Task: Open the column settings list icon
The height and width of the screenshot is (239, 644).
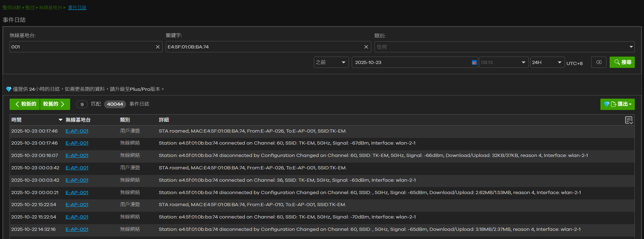Action: coord(629,120)
